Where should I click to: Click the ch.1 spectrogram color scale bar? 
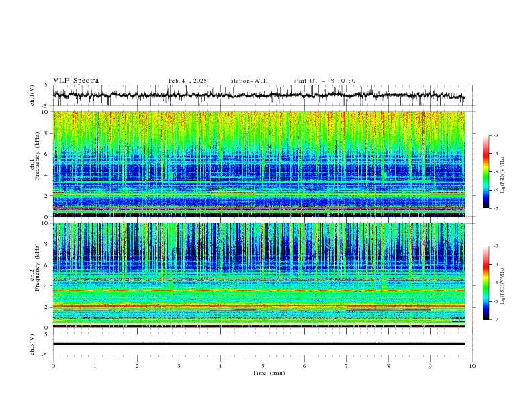click(486, 172)
